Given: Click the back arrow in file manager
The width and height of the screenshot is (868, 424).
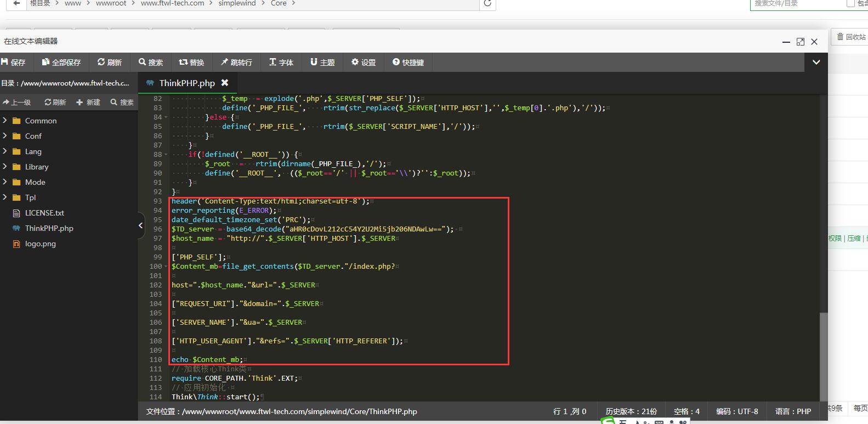Looking at the screenshot, I should pyautogui.click(x=16, y=3).
